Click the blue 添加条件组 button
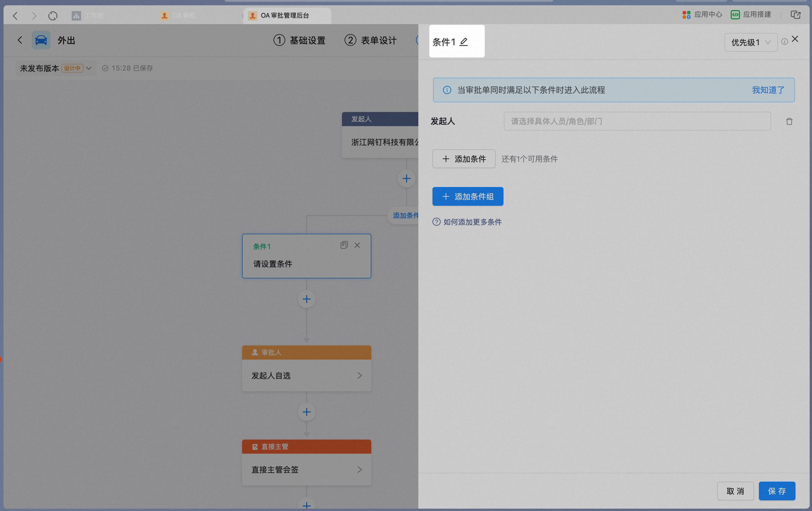812x511 pixels. tap(468, 196)
